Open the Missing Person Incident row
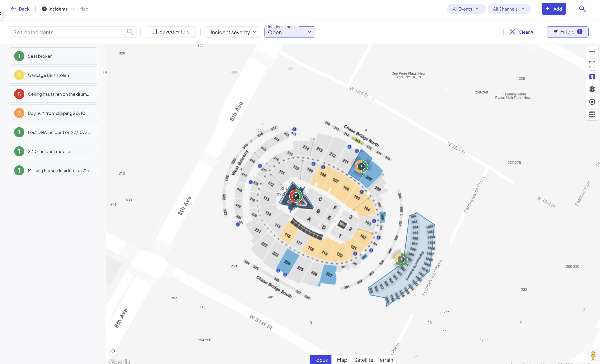This screenshot has width=600, height=364. [53, 171]
